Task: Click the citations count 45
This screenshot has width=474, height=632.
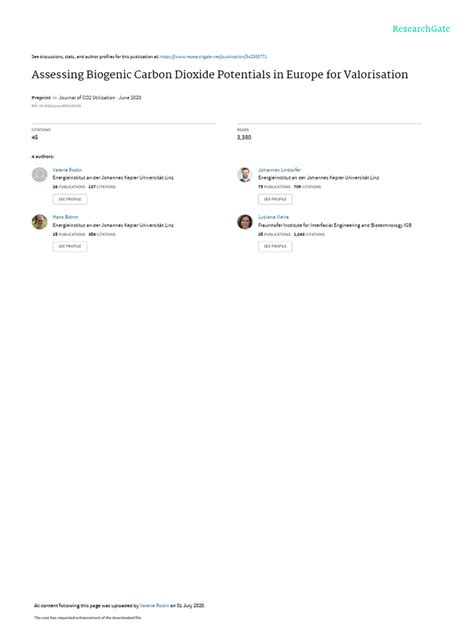Action: coord(35,137)
